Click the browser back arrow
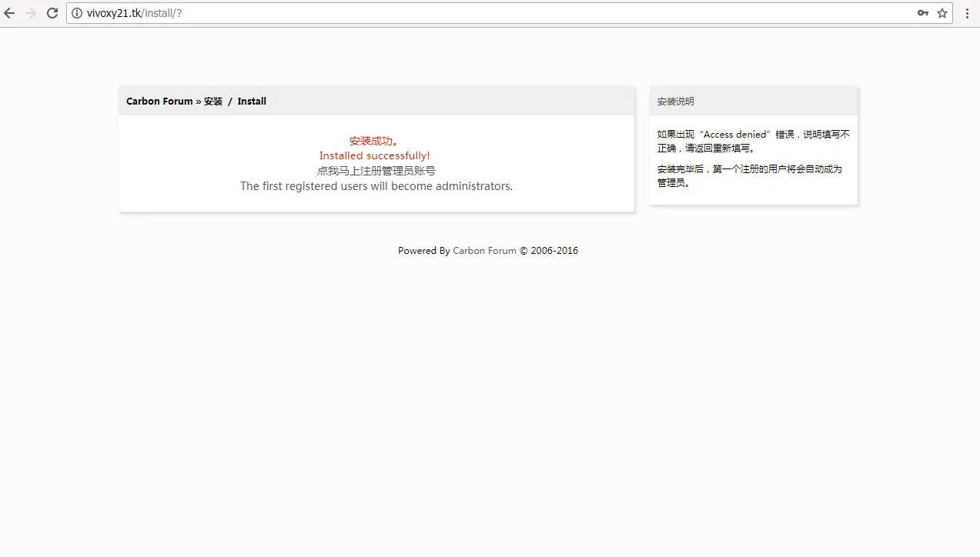Image resolution: width=980 pixels, height=557 pixels. point(10,13)
